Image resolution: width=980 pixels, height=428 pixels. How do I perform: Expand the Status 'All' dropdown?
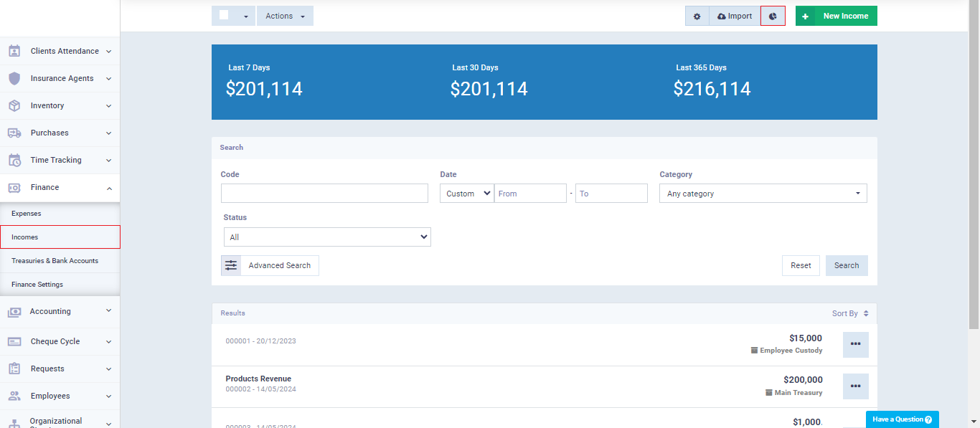click(x=326, y=237)
